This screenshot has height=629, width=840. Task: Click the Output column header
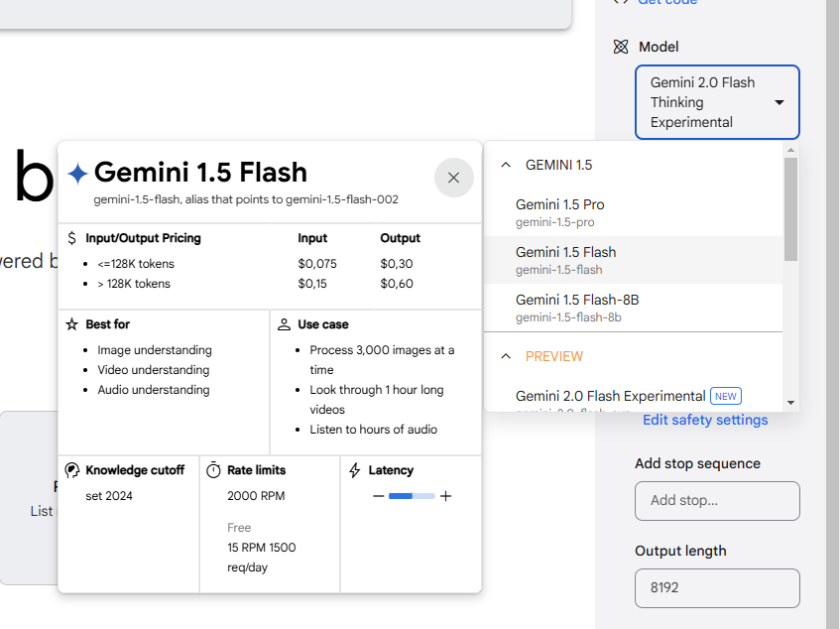point(401,238)
